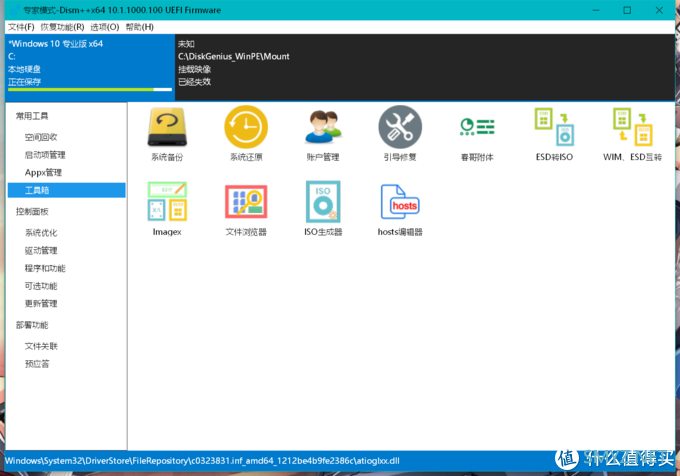680x476 pixels.
Task: Launch the 系统还原 system restore tool
Action: [x=246, y=134]
